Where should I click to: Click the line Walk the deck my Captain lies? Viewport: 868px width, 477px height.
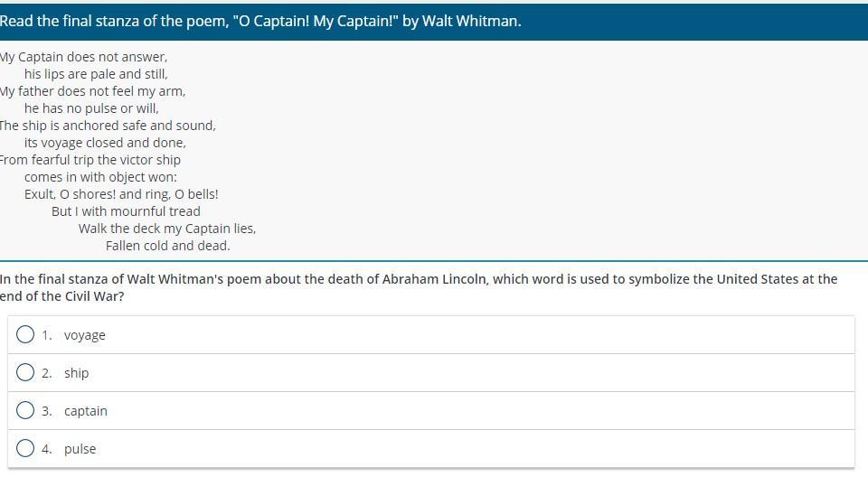[166, 229]
